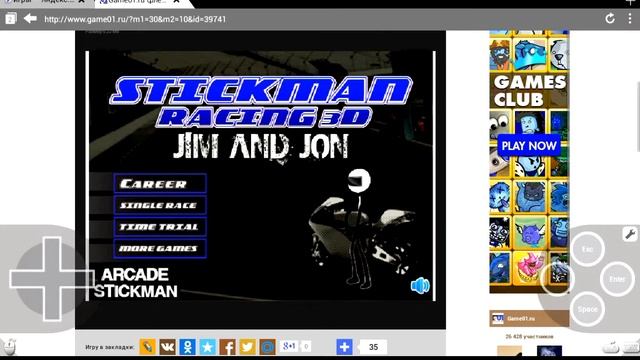Go back with the browser arrow

pos(30,18)
